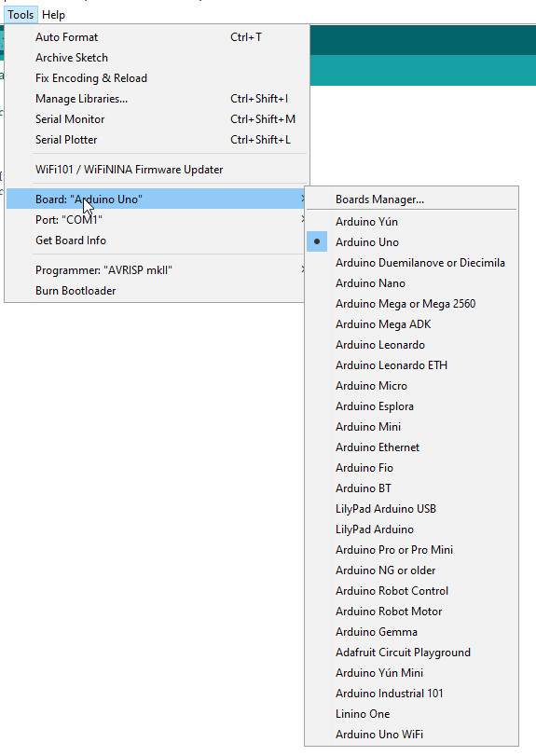Open WiFi101 / WiFiNINA Firmware Updater
This screenshot has width=536, height=756.
(x=157, y=170)
